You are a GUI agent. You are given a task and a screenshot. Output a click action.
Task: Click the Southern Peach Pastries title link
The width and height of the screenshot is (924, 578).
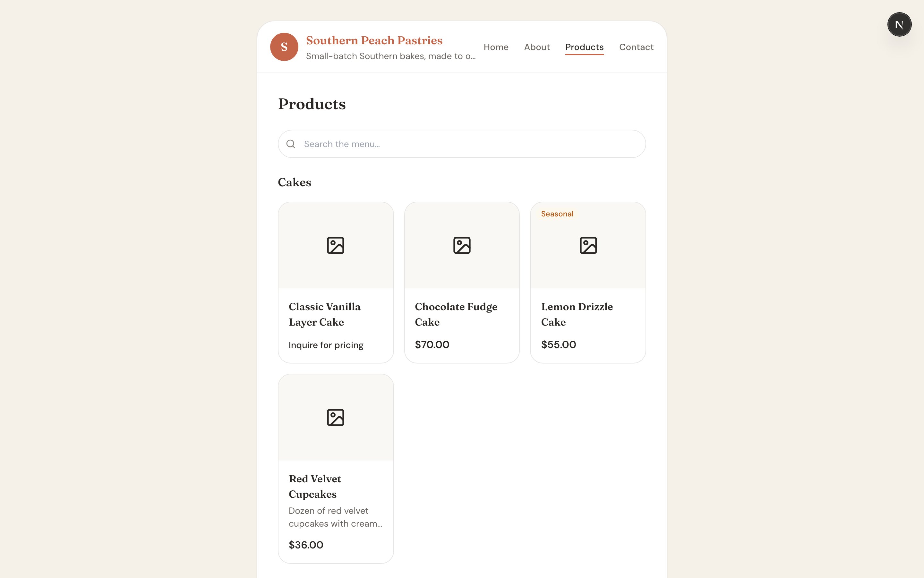click(374, 40)
